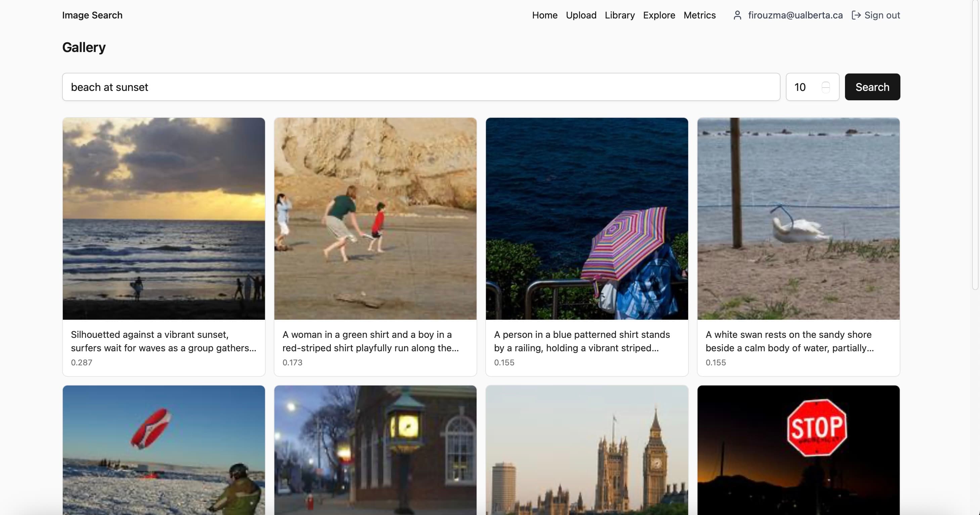980x515 pixels.
Task: Open the Library nav item
Action: (x=619, y=15)
